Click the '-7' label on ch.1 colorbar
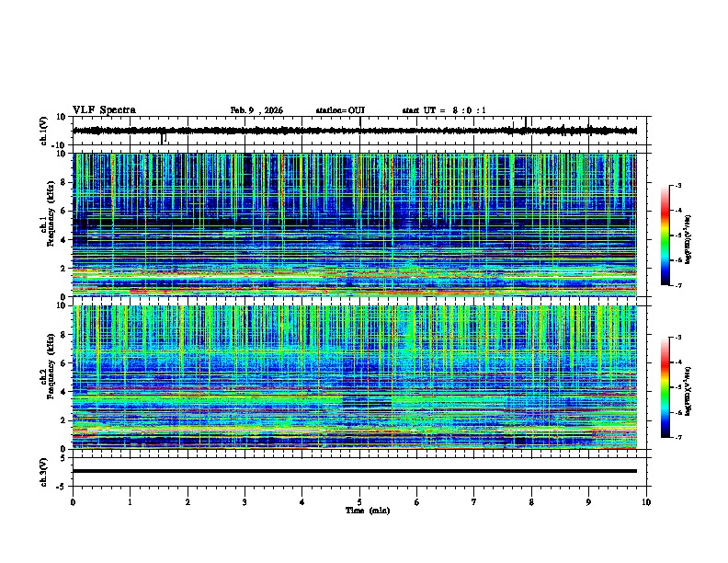 coord(677,285)
